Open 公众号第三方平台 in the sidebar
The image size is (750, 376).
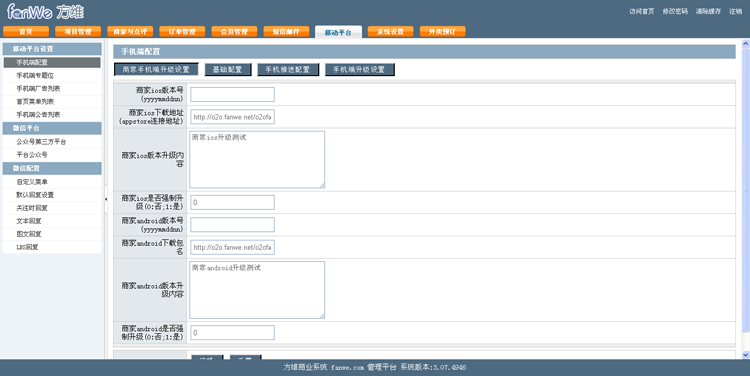click(x=52, y=142)
